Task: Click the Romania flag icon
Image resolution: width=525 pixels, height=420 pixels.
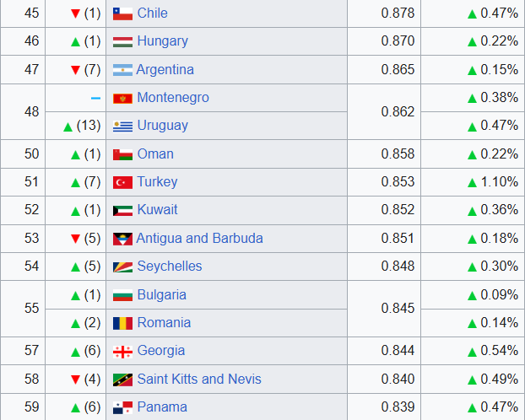Action: [x=123, y=323]
